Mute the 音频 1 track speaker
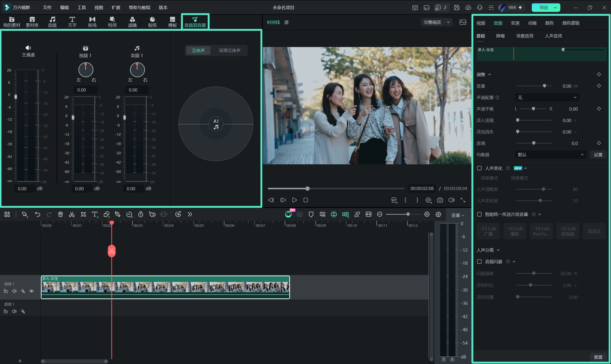611x364 pixels. point(14,311)
